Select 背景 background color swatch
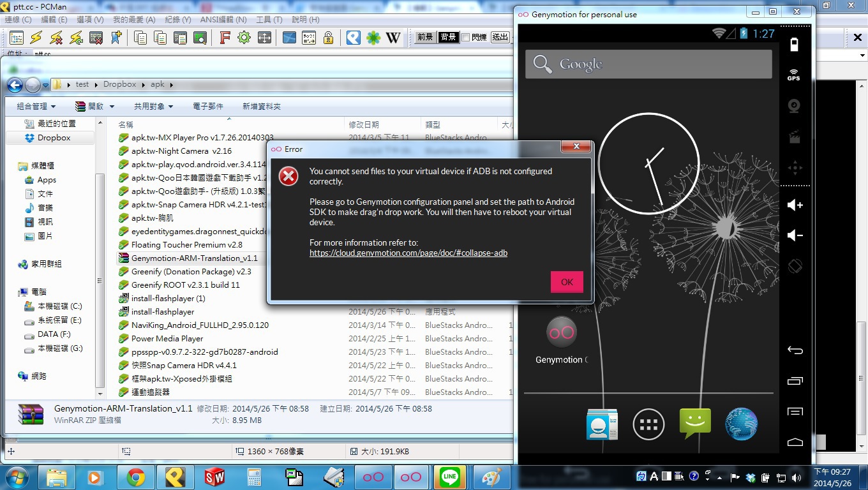This screenshot has height=490, width=868. [x=448, y=37]
